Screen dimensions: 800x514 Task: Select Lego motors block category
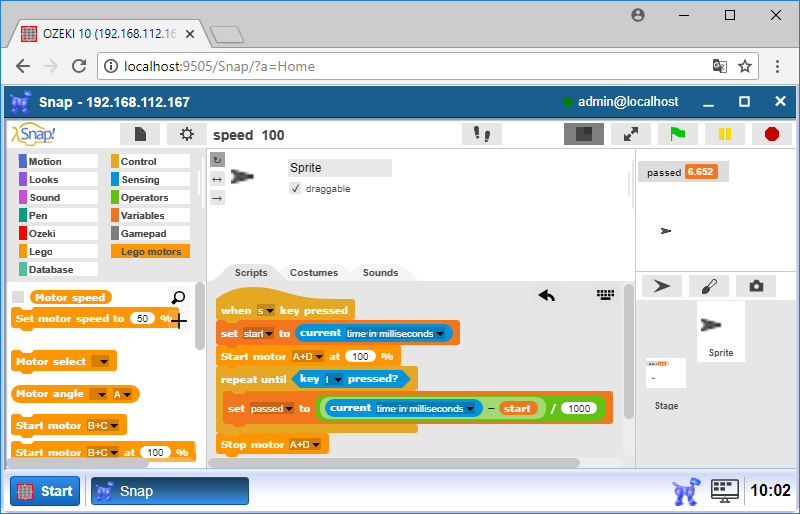pos(150,251)
